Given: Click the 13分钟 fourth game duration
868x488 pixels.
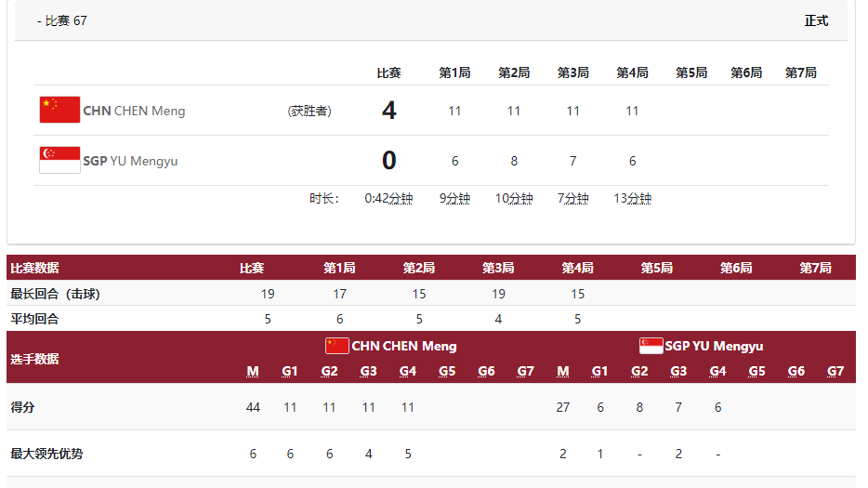Looking at the screenshot, I should click(632, 198).
